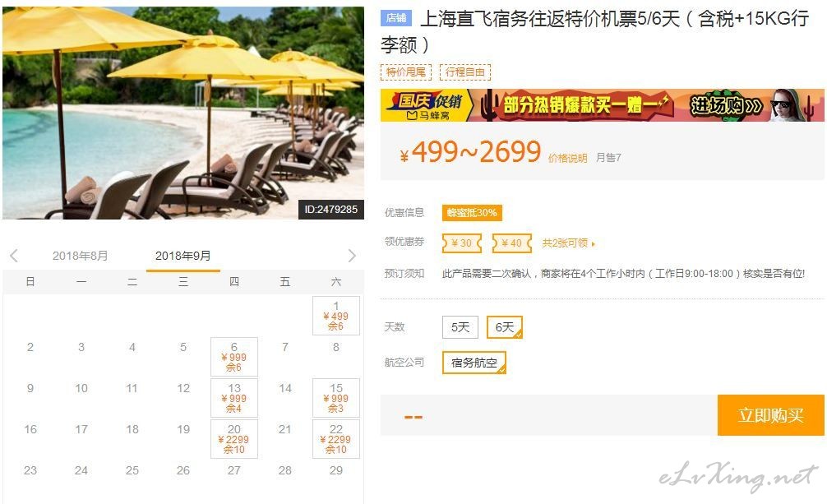This screenshot has height=504, width=827.
Task: Open the 国庆促销 promotion banner
Action: (x=603, y=105)
